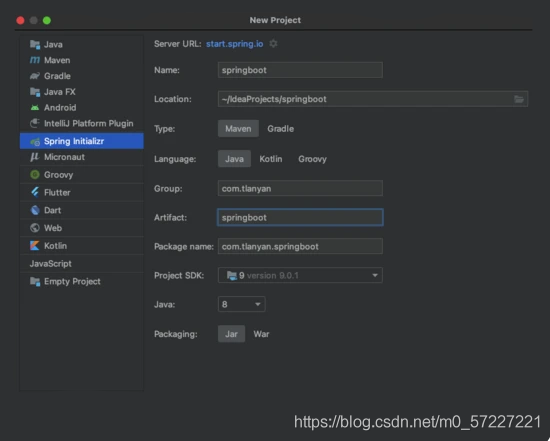Click the IntelliJ Platform Plugin icon

point(35,123)
